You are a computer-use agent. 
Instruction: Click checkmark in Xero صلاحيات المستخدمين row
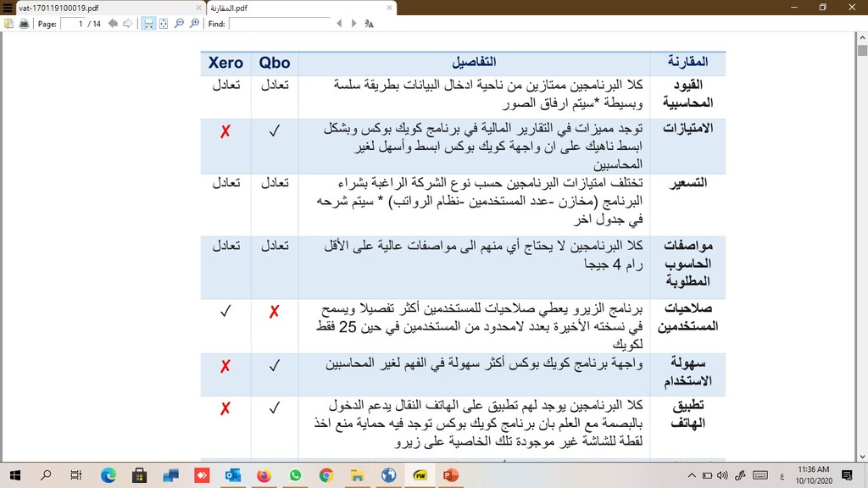(x=225, y=311)
